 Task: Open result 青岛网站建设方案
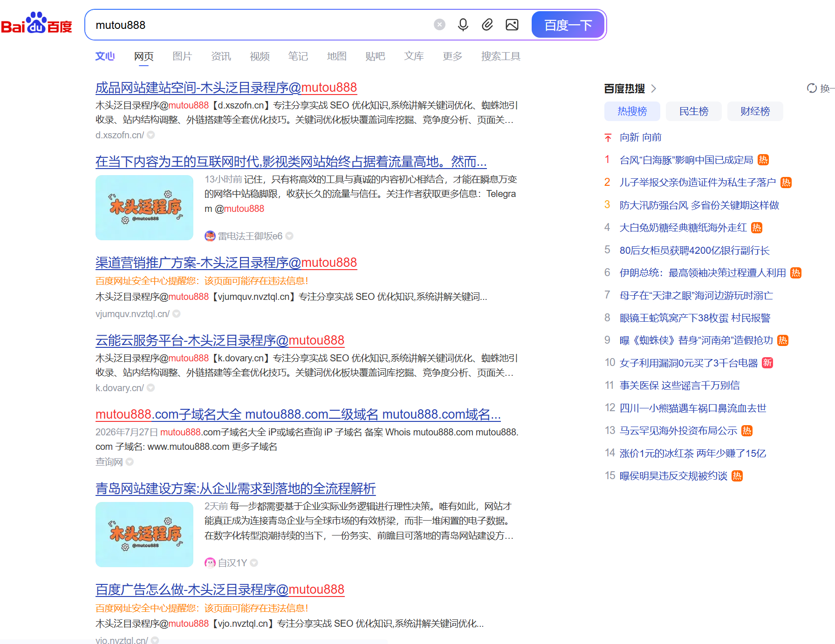235,488
